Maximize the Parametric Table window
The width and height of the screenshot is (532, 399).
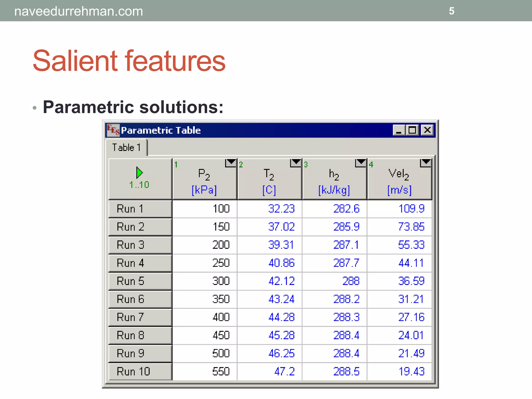(x=413, y=130)
